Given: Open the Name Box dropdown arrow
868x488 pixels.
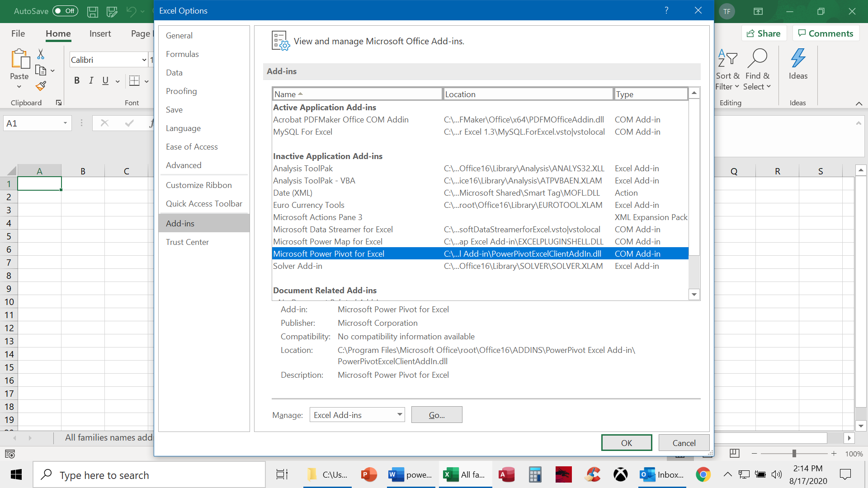Looking at the screenshot, I should click(65, 123).
